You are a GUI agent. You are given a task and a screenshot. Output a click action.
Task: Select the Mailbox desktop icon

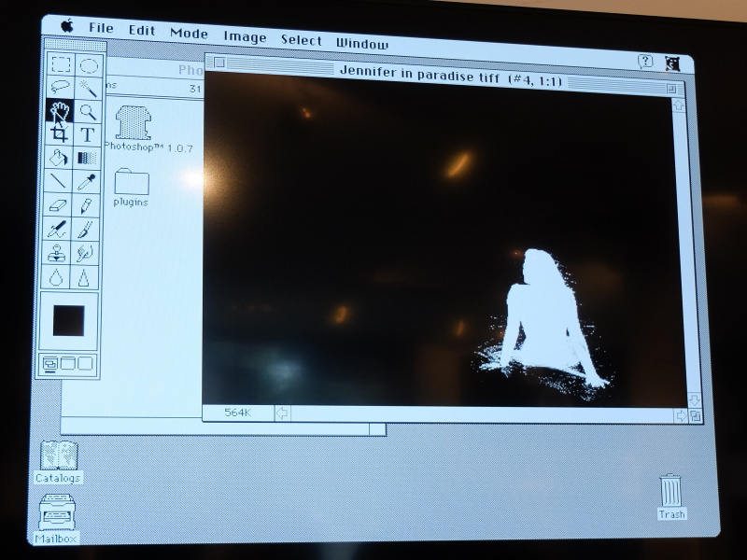57,512
